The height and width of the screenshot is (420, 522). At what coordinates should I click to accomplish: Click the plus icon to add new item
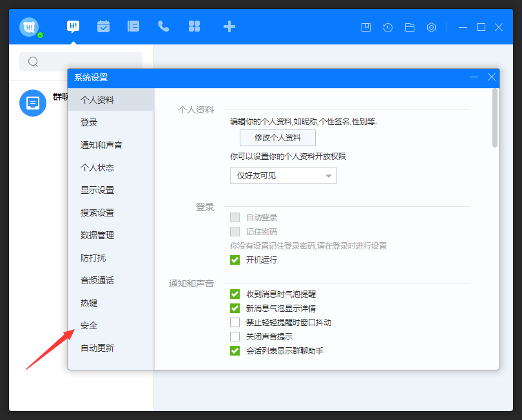[229, 26]
